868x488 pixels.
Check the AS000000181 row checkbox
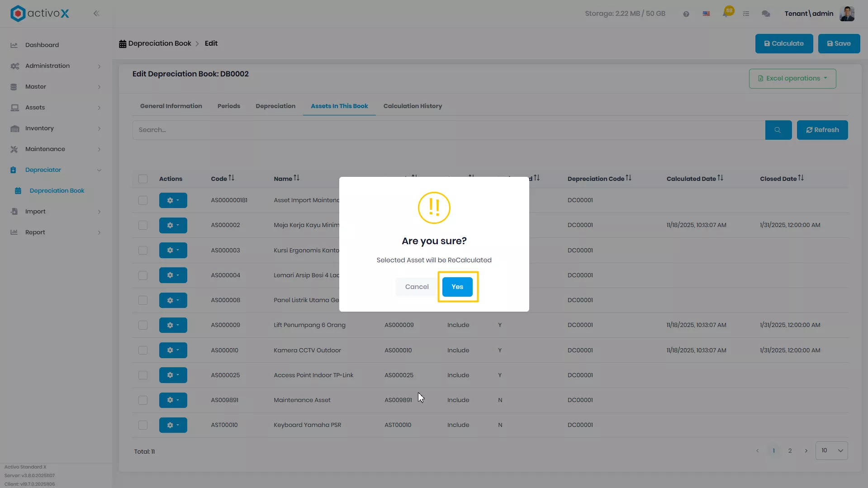pyautogui.click(x=143, y=200)
